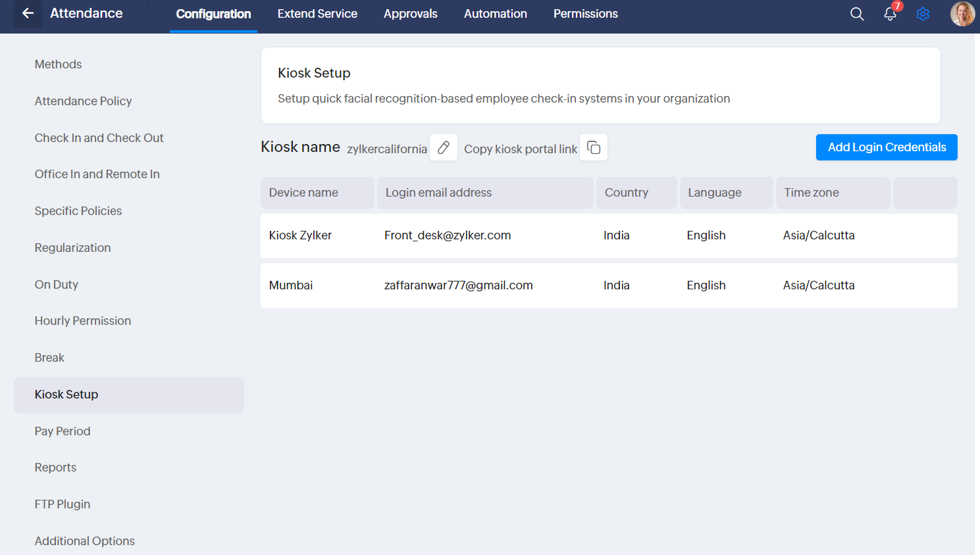
Task: Click India in the Mumbai row
Action: point(617,285)
